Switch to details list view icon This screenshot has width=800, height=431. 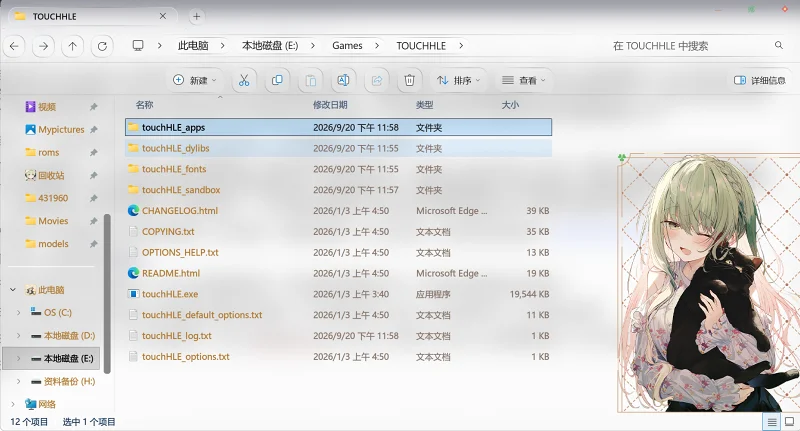tap(772, 422)
